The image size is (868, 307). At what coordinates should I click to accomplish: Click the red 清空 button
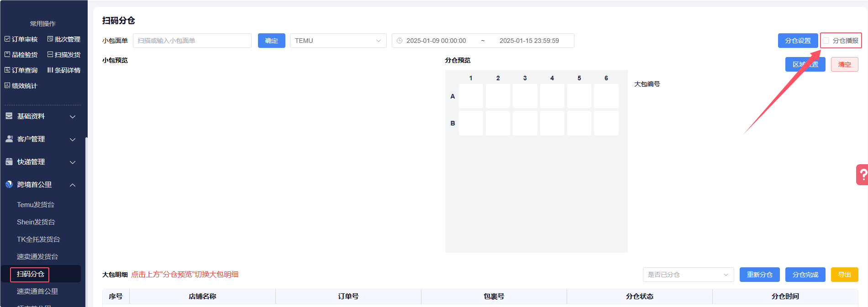tap(845, 64)
